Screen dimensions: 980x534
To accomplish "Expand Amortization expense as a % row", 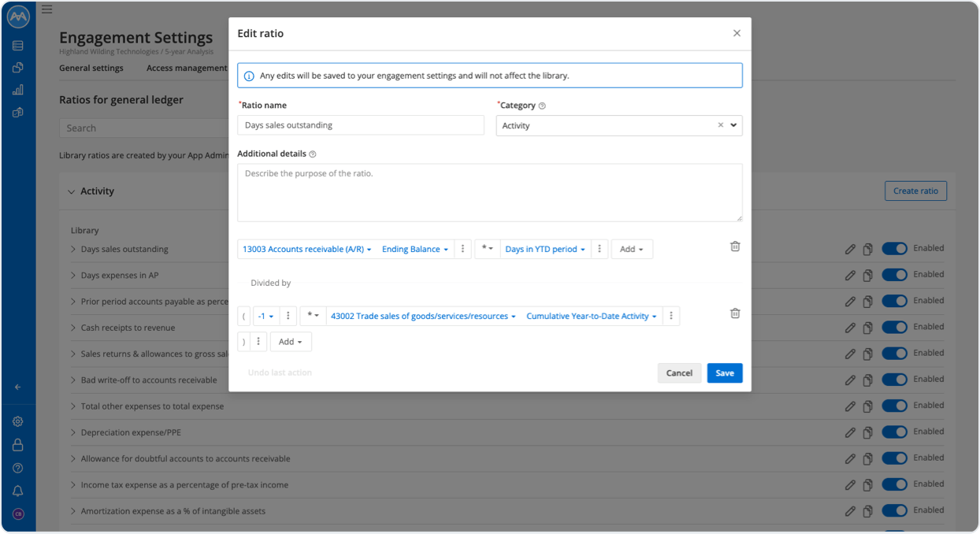I will [73, 511].
